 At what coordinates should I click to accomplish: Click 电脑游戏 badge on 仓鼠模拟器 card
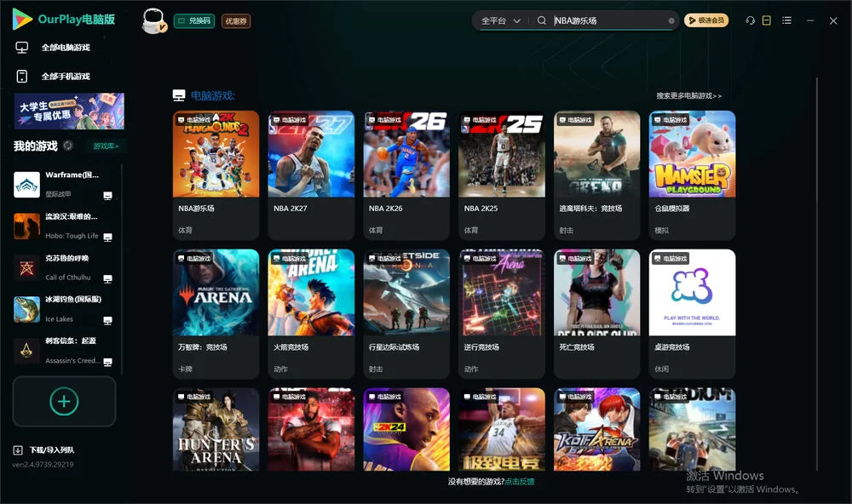tap(670, 119)
